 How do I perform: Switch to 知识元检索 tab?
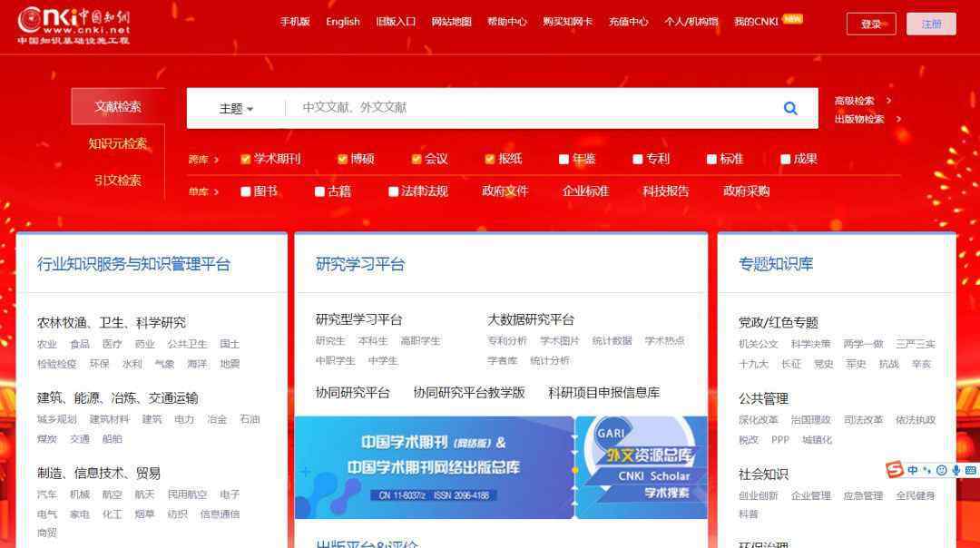click(118, 143)
